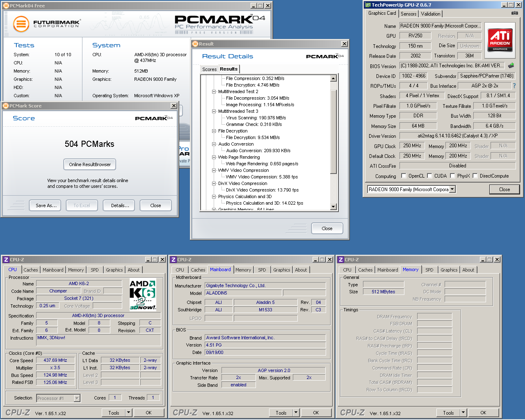Click the memory Size 512 MBytes value

click(383, 292)
